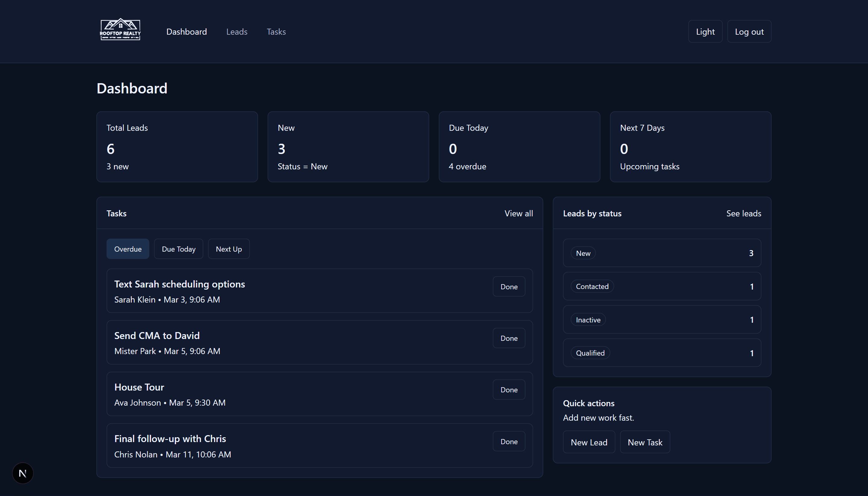
Task: Open the Tasks page from the navigation
Action: 276,31
